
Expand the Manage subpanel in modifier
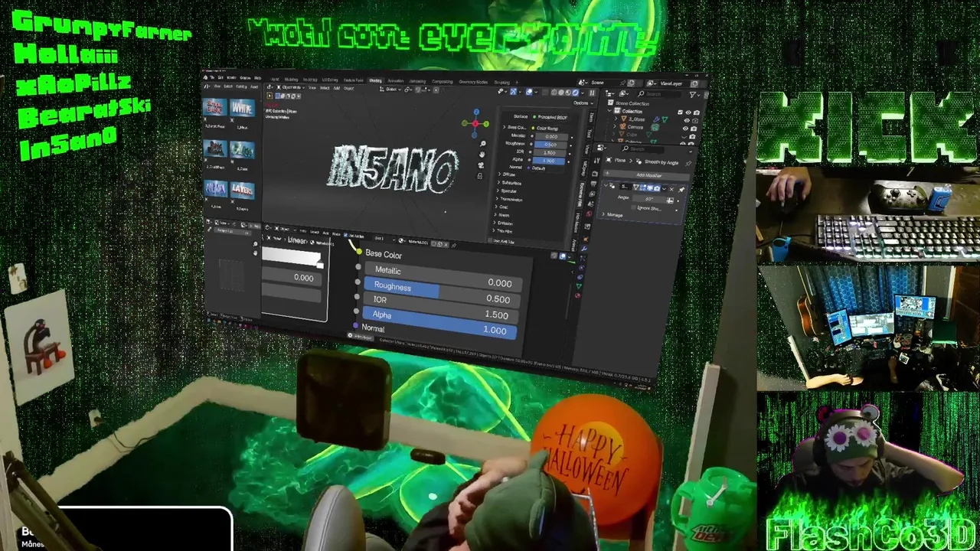click(603, 214)
